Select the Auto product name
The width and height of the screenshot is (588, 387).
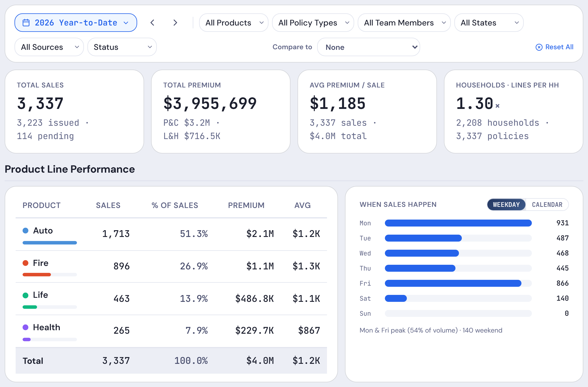click(43, 230)
